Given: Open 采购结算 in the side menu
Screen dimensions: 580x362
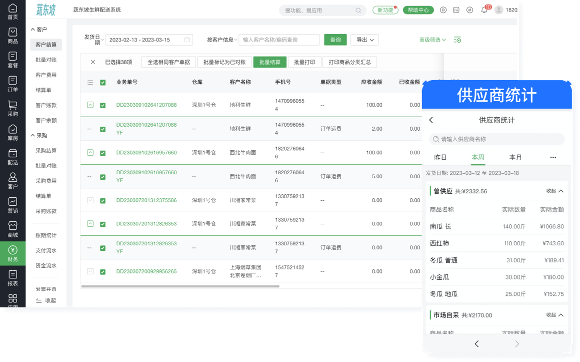Looking at the screenshot, I should click(46, 150).
